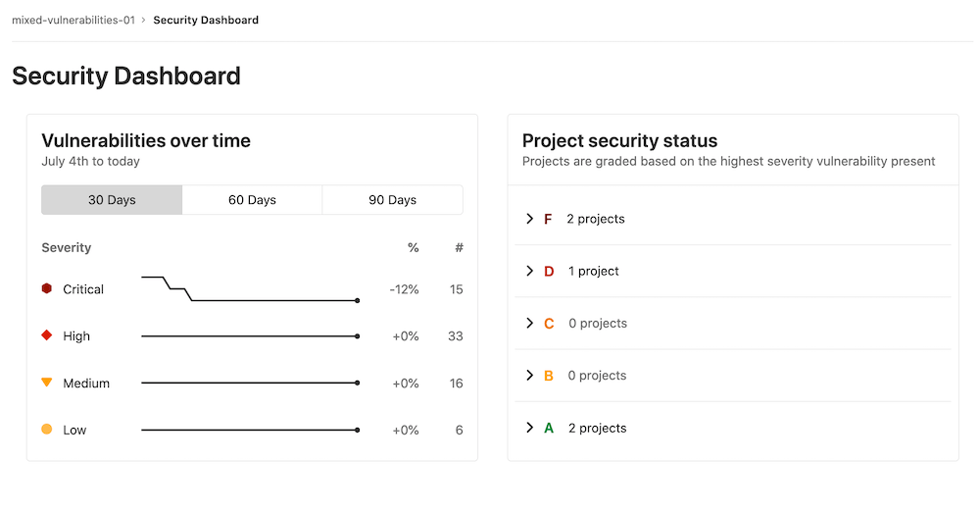This screenshot has height=513, width=980.
Task: Click the High vulnerability count 33
Action: tap(456, 336)
